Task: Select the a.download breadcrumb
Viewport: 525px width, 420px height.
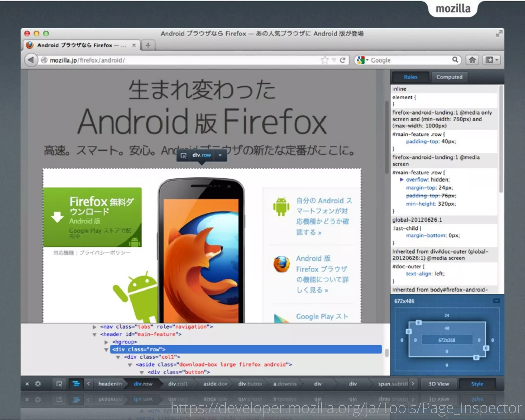Action: pyautogui.click(x=285, y=384)
